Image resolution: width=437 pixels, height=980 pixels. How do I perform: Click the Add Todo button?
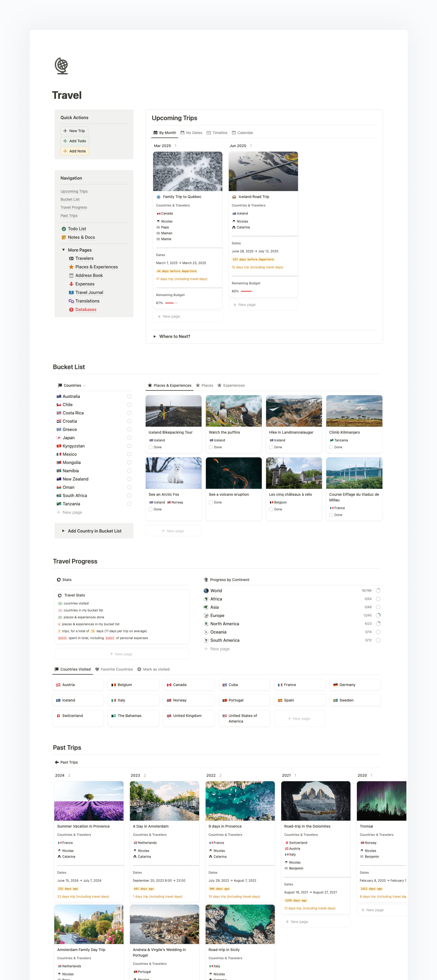click(x=75, y=141)
